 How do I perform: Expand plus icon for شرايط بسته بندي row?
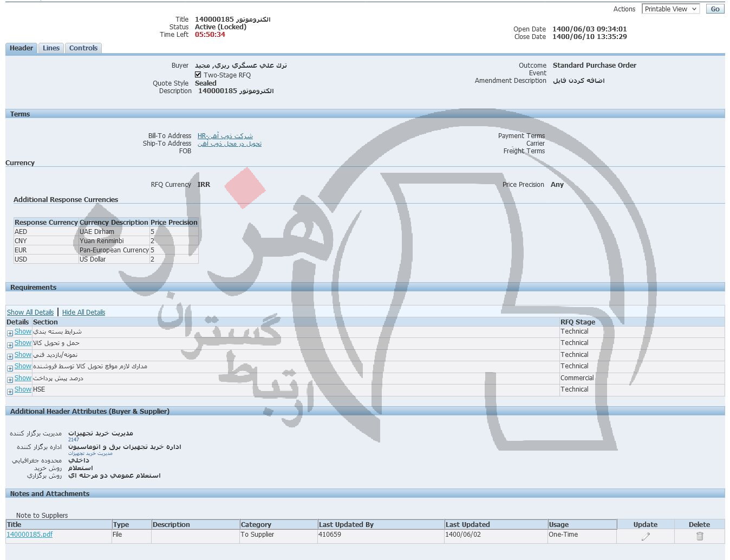pos(10,333)
